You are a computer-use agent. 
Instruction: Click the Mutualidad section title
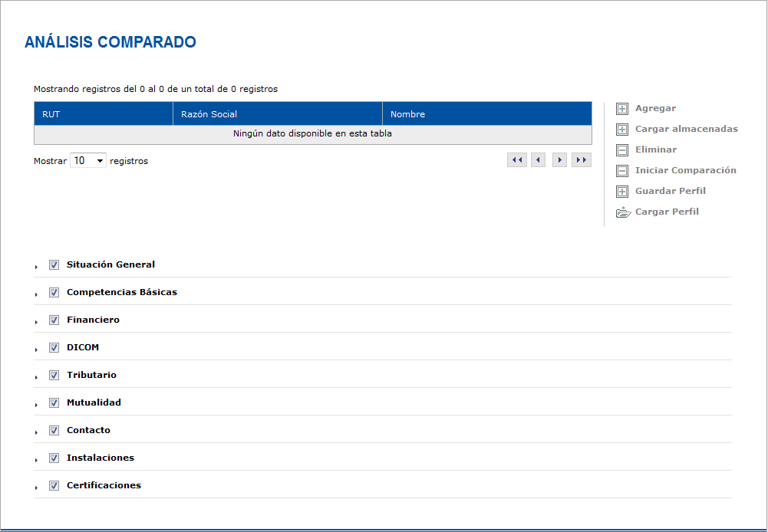pyautogui.click(x=94, y=402)
